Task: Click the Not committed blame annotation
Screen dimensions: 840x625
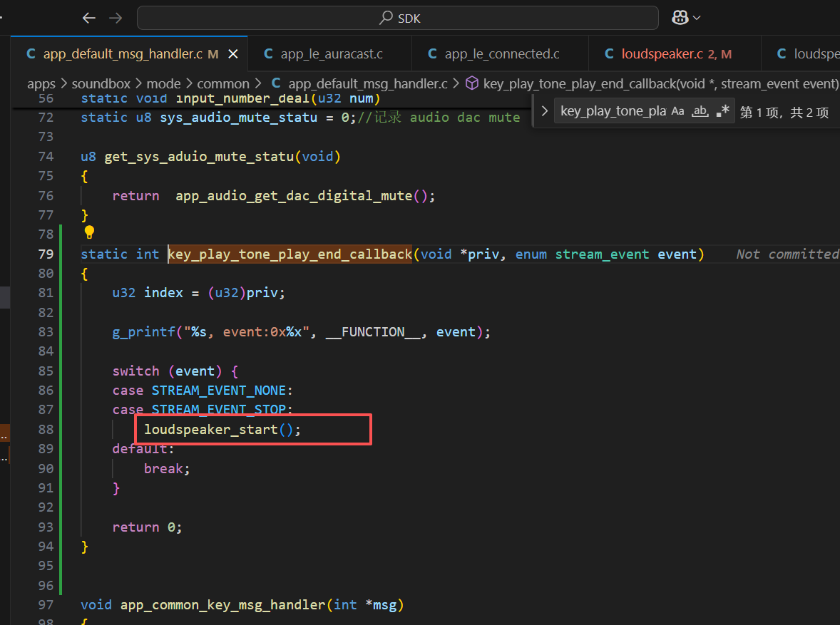Action: pos(787,254)
